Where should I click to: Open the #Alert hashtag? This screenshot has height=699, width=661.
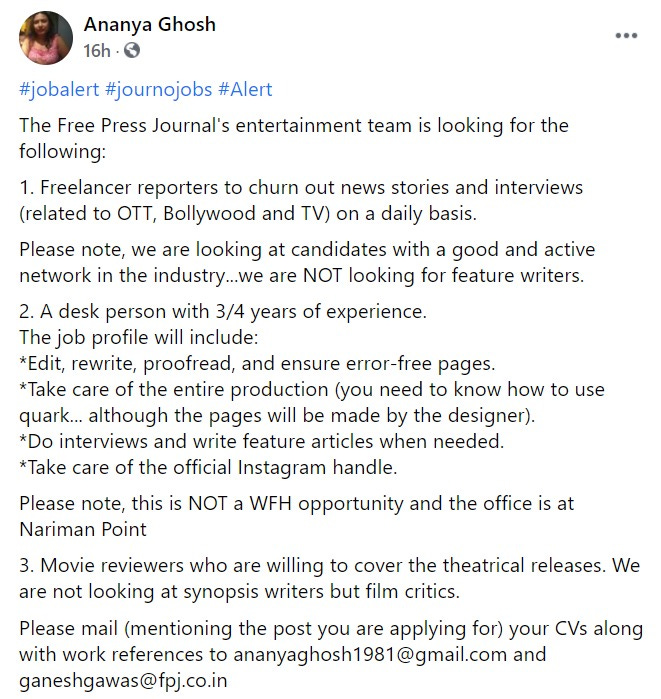[245, 89]
